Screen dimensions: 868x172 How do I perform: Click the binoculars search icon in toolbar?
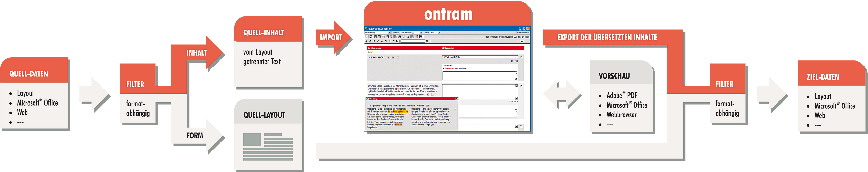point(400,36)
